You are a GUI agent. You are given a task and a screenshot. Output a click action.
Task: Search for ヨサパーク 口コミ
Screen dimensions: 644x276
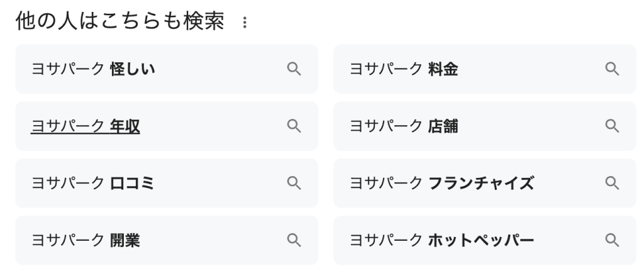click(93, 183)
